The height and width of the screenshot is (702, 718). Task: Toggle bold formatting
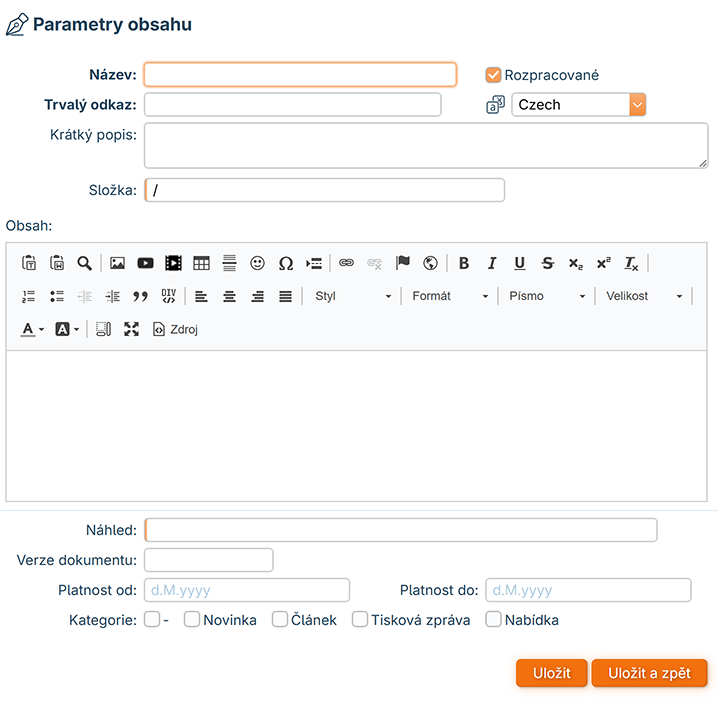pos(464,263)
